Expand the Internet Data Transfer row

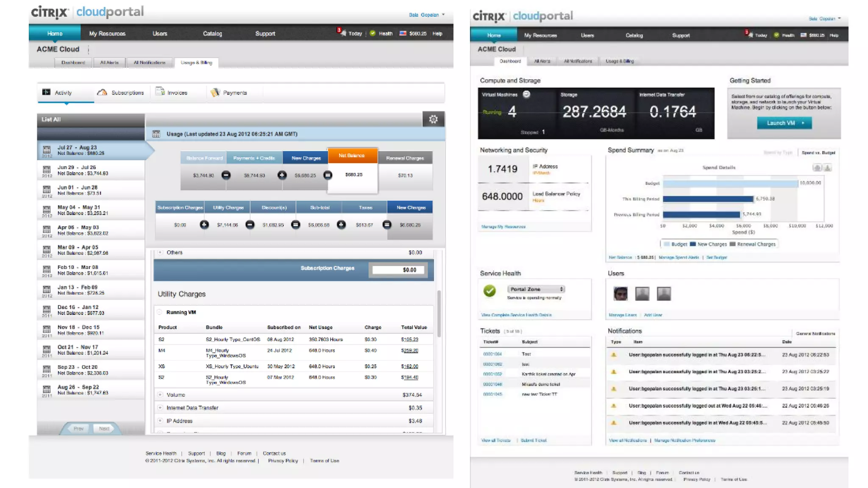click(x=160, y=408)
